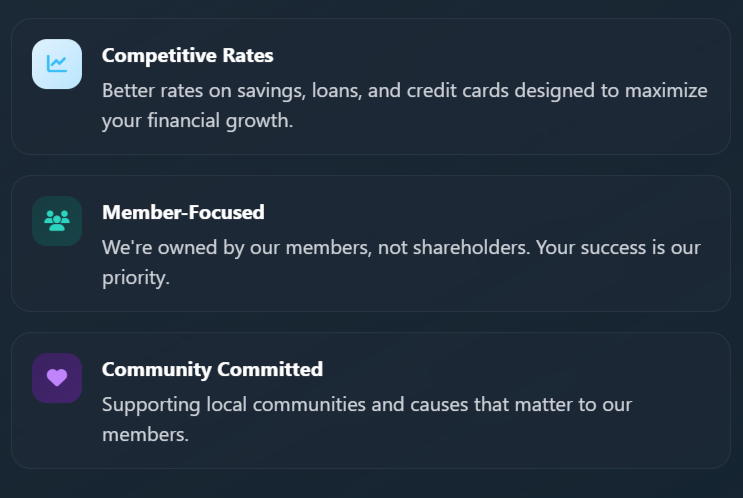
Task: Click the Member-Focused people group icon
Action: point(57,221)
